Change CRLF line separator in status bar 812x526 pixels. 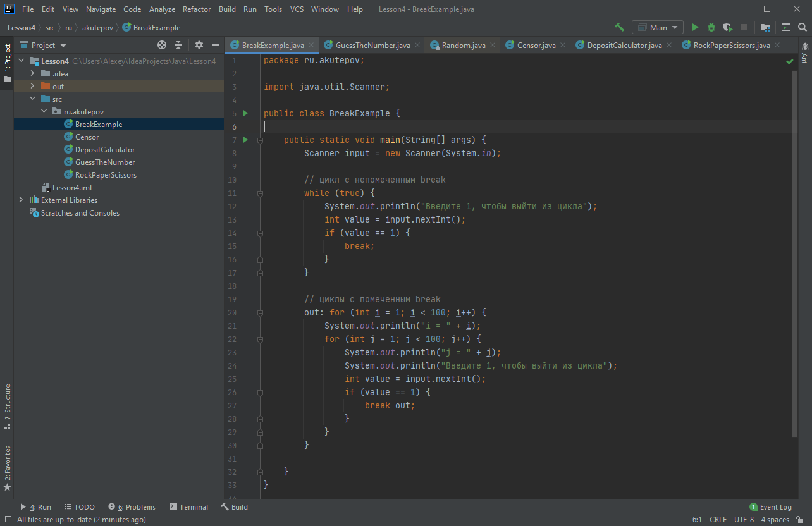click(718, 520)
